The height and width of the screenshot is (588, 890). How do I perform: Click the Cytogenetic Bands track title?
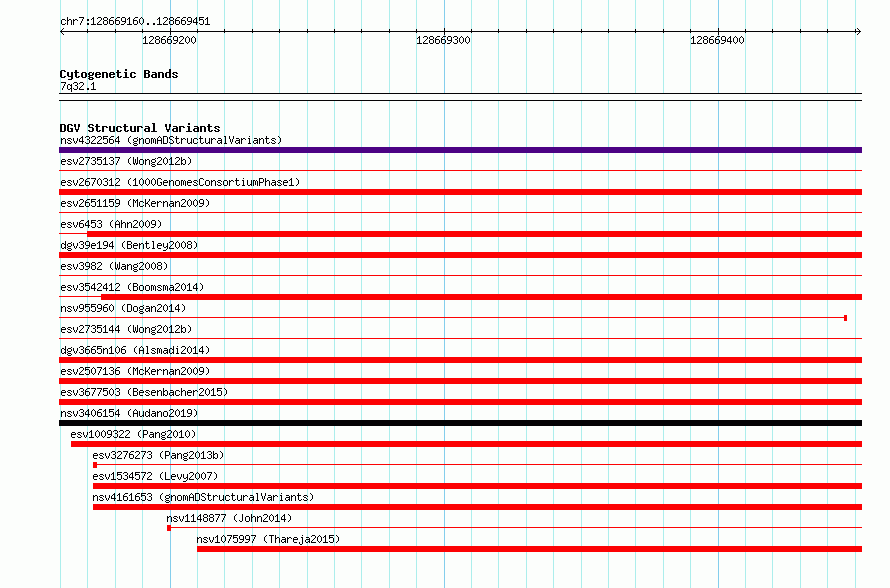click(x=119, y=74)
